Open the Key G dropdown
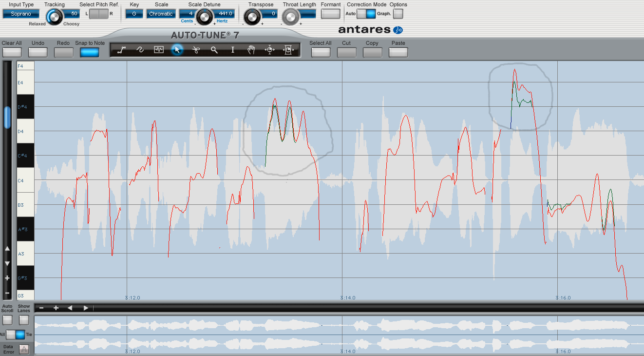Image resolution: width=644 pixels, height=356 pixels. (x=134, y=14)
